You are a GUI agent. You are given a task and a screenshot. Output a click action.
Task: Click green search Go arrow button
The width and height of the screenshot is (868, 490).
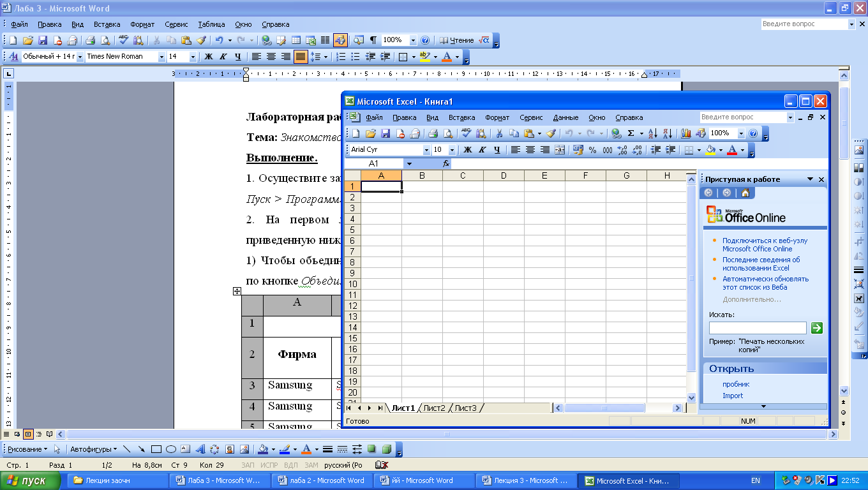point(816,328)
